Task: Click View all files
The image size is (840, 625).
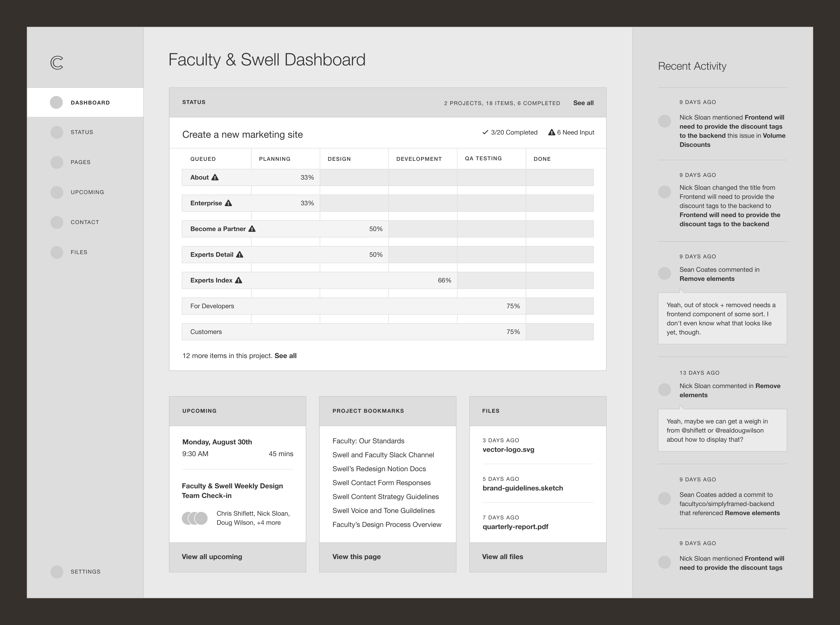Action: coord(502,556)
